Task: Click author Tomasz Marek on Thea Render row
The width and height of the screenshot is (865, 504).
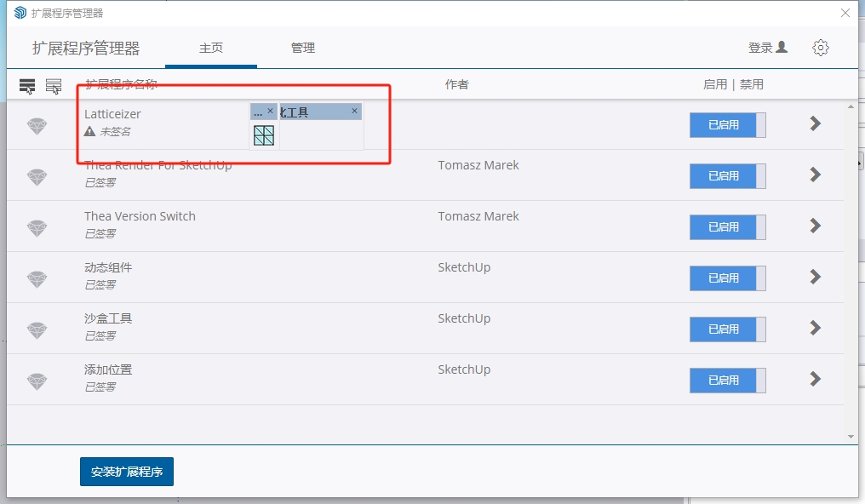Action: (478, 165)
